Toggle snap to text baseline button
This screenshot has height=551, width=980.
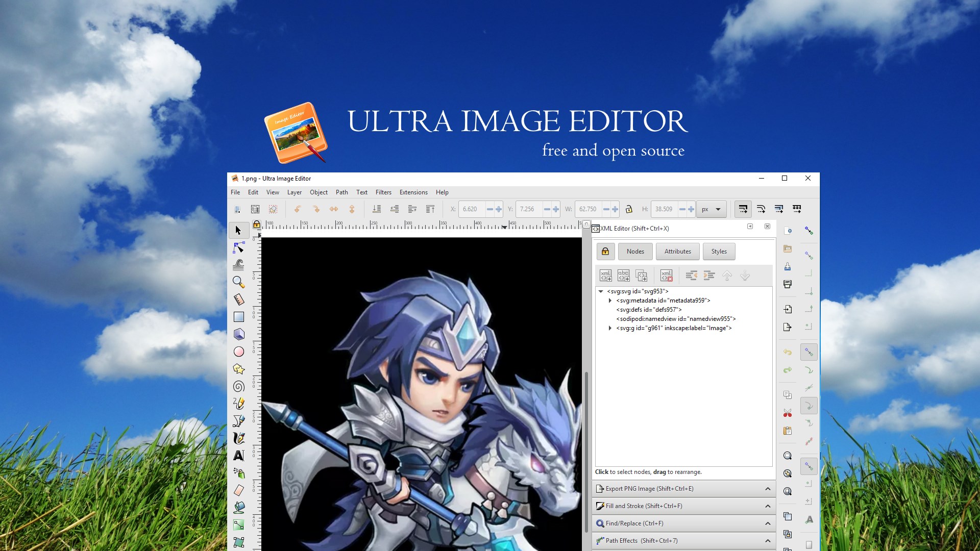[809, 519]
